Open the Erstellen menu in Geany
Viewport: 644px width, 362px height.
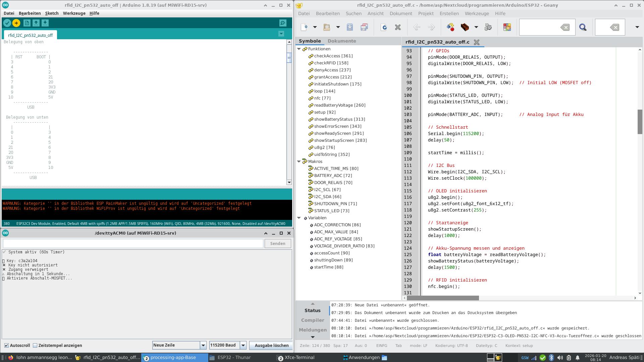449,13
